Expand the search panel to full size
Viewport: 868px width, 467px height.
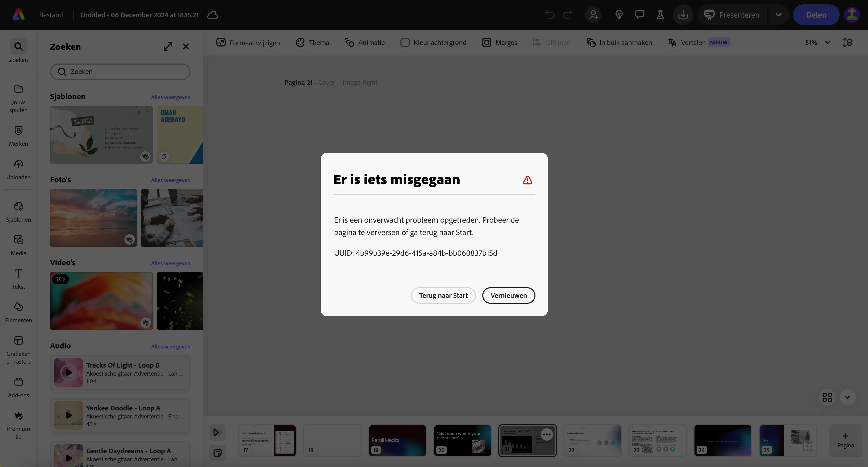168,46
